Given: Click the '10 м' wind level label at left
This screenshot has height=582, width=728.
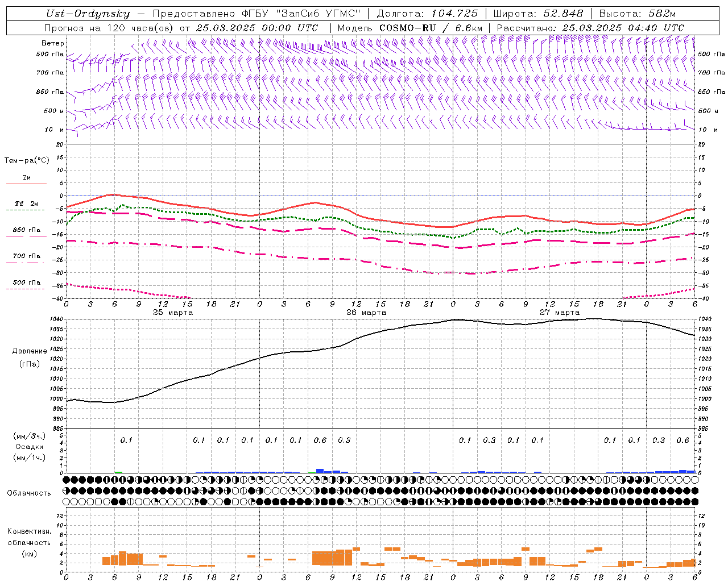Looking at the screenshot, I should [55, 130].
